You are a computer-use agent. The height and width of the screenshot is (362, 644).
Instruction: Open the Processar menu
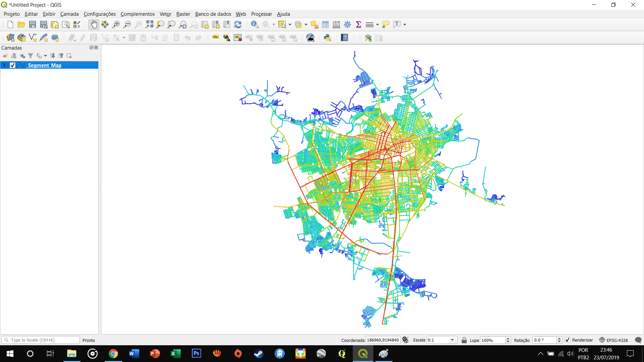(261, 14)
